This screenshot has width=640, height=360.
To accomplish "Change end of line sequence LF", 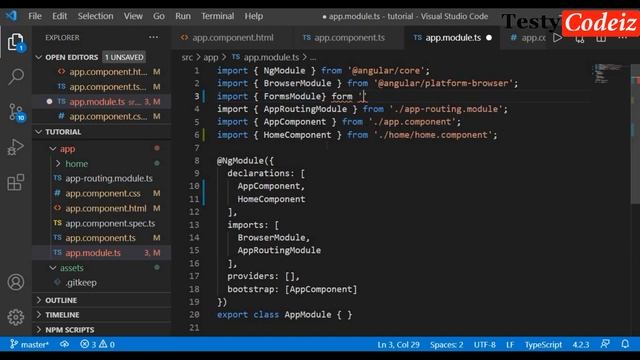I will pos(510,344).
